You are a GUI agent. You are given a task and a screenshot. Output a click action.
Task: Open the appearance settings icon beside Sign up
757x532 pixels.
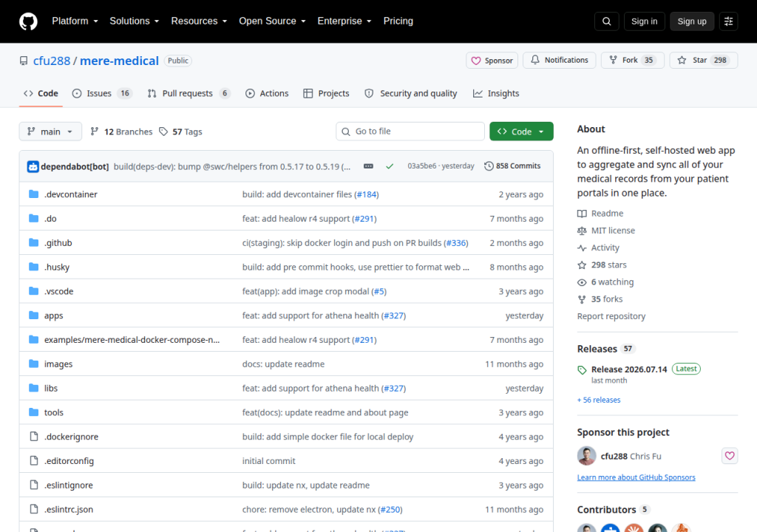pyautogui.click(x=728, y=21)
